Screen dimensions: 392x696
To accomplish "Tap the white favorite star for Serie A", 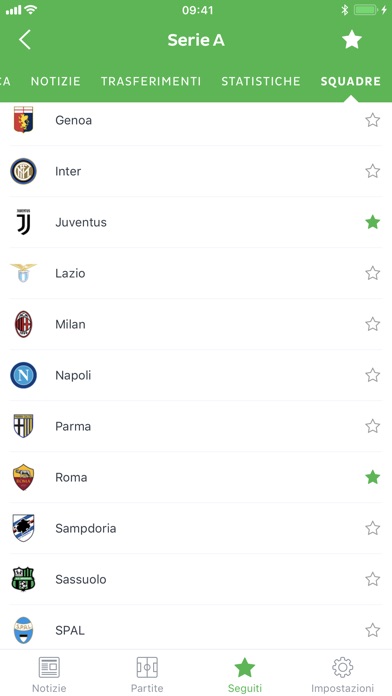I will (x=352, y=40).
